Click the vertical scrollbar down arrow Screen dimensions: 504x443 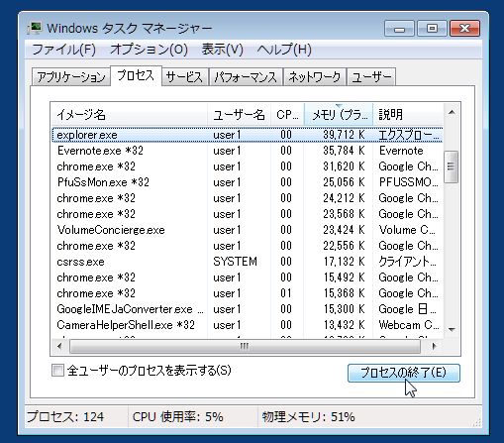(452, 329)
